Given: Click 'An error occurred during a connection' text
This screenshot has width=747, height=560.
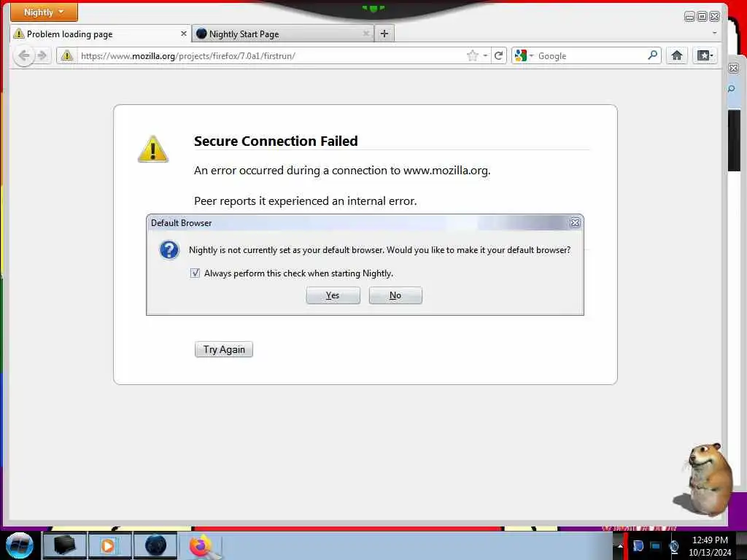Looking at the screenshot, I should click(x=342, y=171).
